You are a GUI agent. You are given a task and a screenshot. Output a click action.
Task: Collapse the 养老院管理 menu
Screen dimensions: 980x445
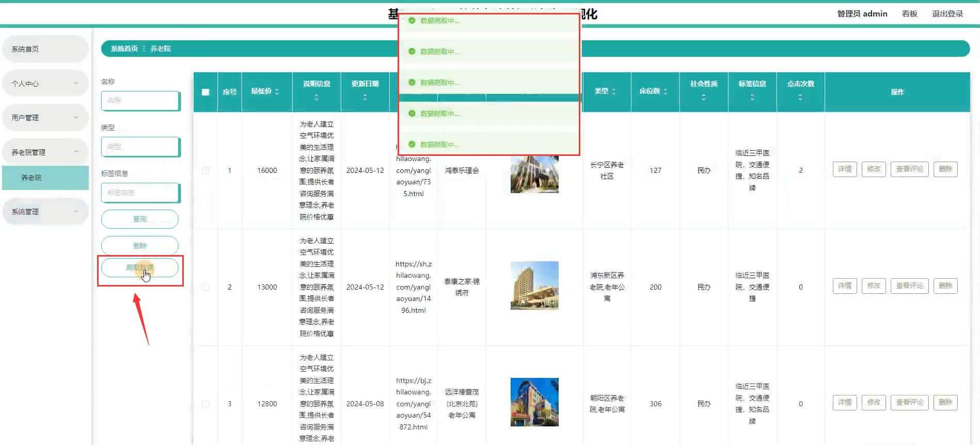tap(45, 152)
